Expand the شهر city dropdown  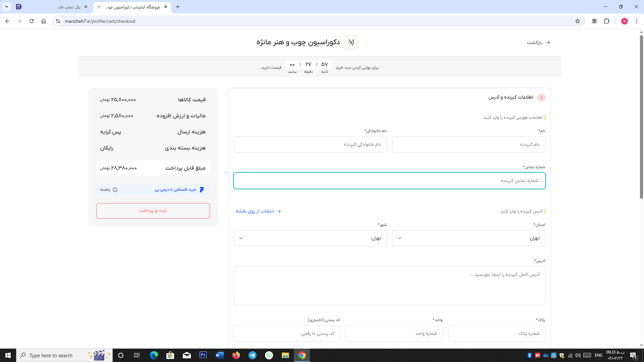(310, 238)
